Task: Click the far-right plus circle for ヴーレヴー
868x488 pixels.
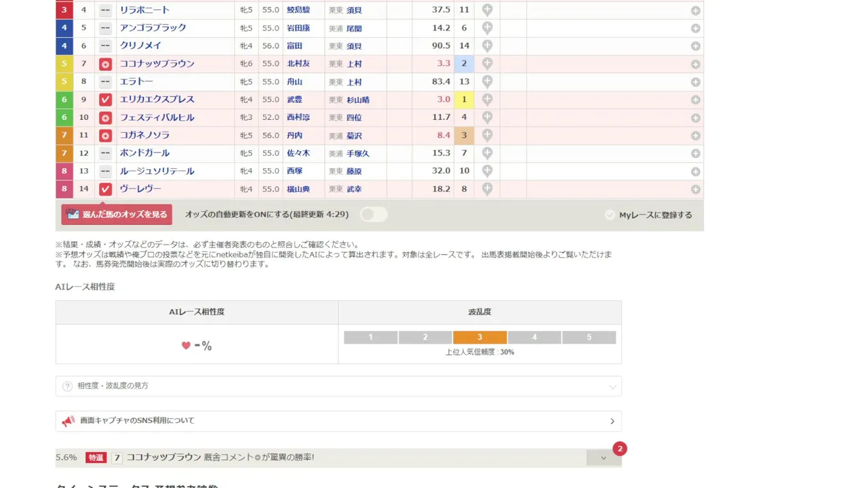Action: pyautogui.click(x=696, y=190)
